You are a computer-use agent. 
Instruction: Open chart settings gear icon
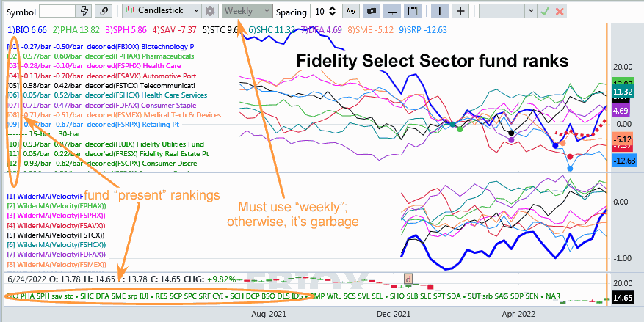pos(210,11)
